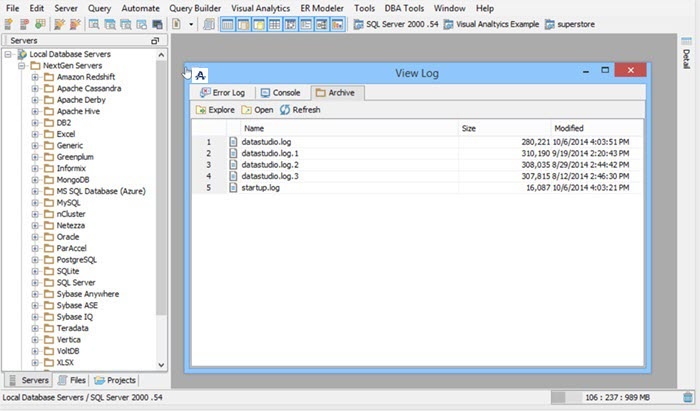Select the Servers panel tab at bottom
Screen dimensions: 700x411
29,380
